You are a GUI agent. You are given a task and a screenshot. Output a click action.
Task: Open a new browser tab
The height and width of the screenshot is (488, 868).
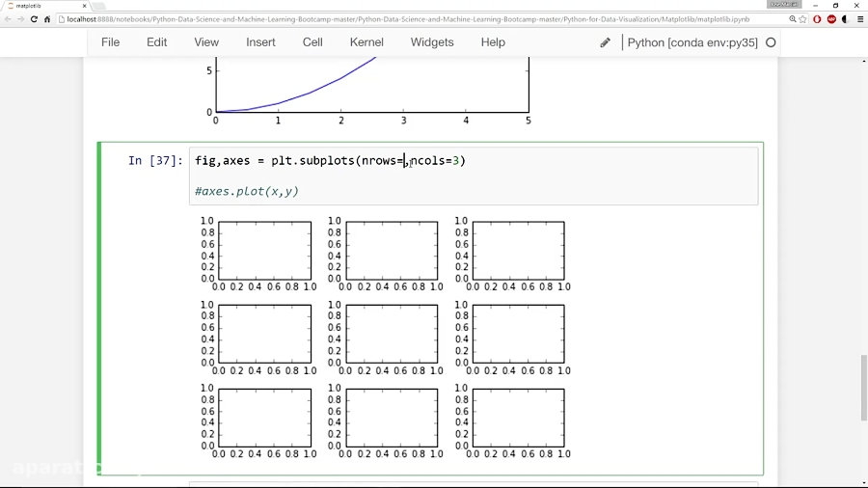(x=99, y=6)
